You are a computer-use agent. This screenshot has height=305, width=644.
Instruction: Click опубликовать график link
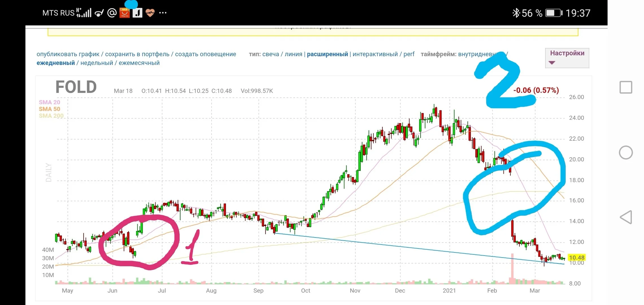[68, 54]
